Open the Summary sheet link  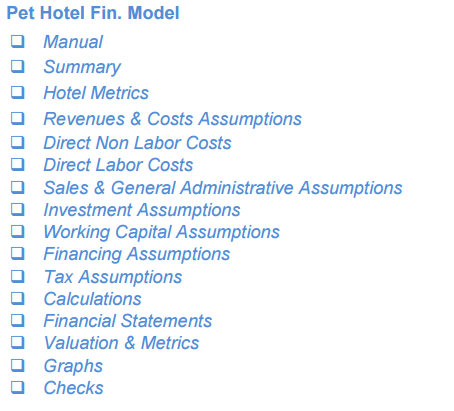82,67
